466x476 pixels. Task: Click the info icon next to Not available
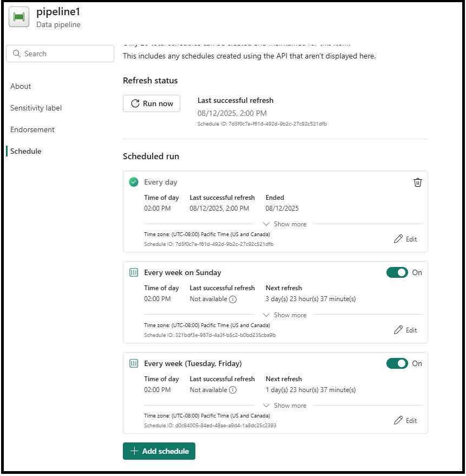pyautogui.click(x=235, y=299)
